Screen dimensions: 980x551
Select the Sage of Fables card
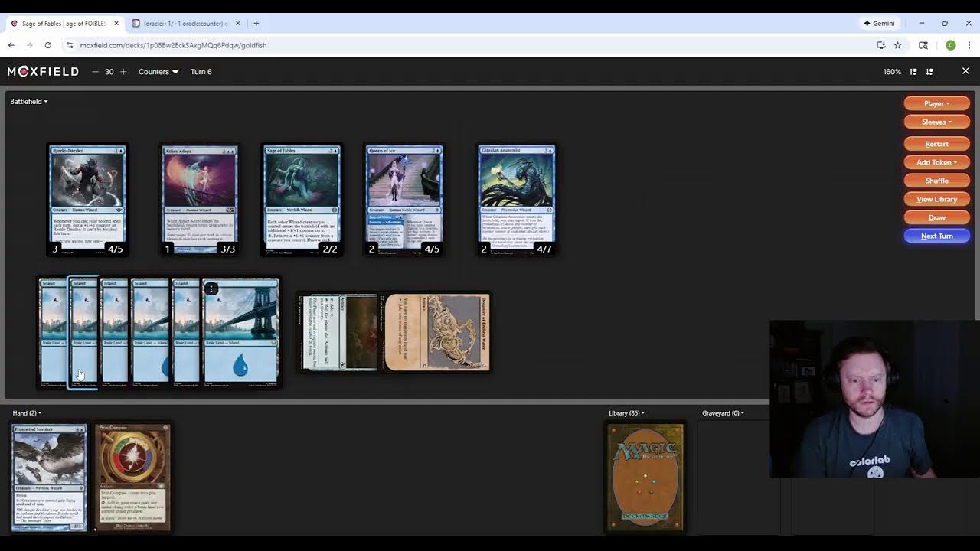302,200
